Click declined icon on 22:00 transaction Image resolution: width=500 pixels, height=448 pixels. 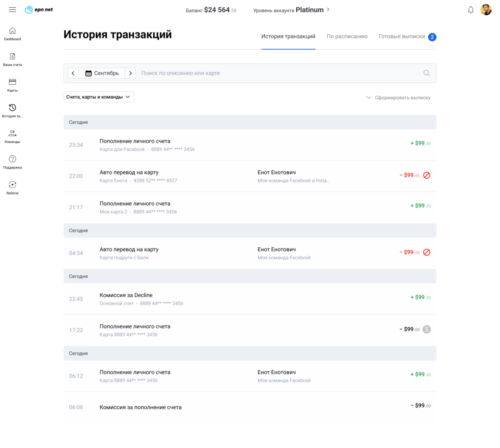pyautogui.click(x=427, y=175)
